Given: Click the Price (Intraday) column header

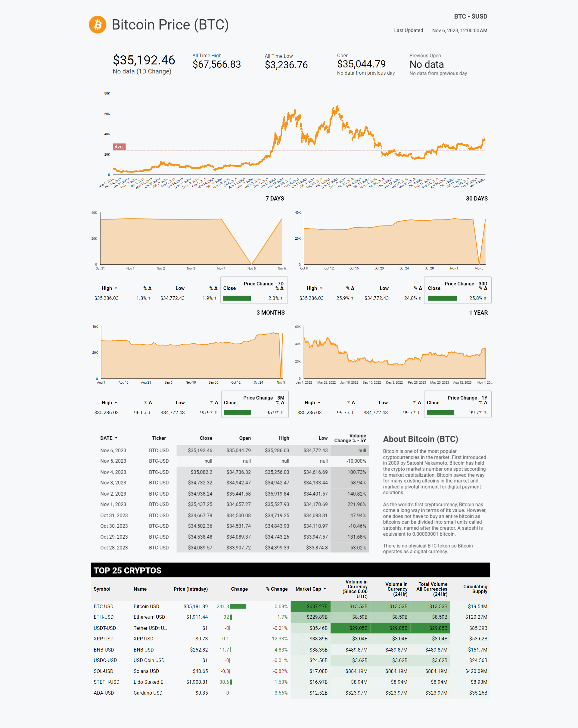Looking at the screenshot, I should [x=191, y=589].
